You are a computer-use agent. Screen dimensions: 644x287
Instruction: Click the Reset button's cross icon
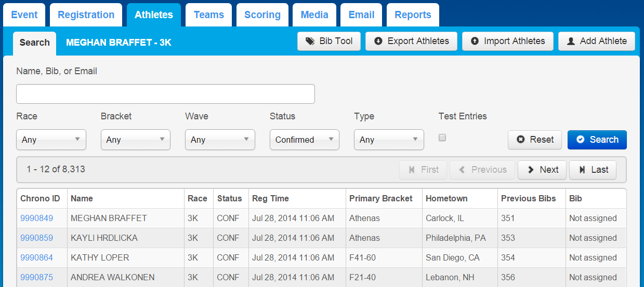tap(521, 140)
